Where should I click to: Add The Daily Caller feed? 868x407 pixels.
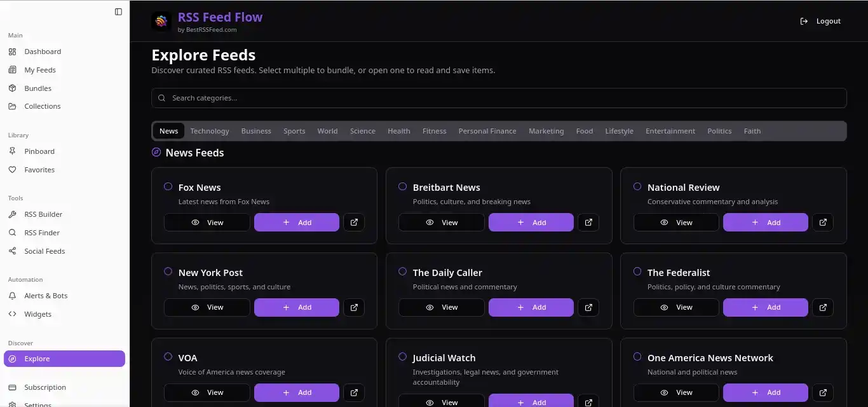[x=531, y=308]
